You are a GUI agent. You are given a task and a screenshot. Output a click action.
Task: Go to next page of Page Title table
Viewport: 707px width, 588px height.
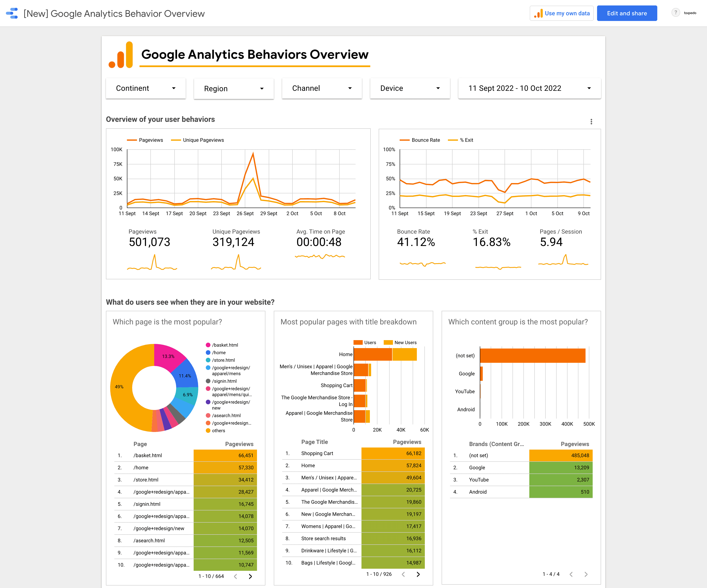[418, 574]
